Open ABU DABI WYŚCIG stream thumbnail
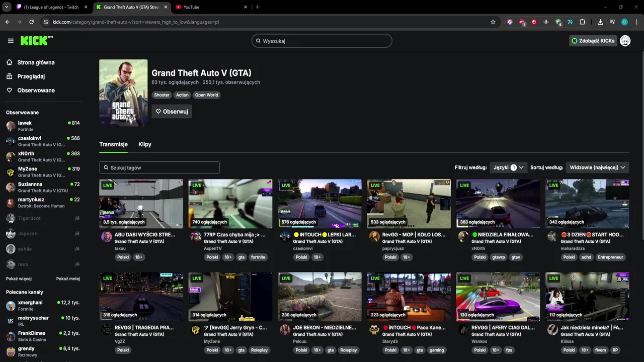This screenshot has height=362, width=644. point(141,204)
